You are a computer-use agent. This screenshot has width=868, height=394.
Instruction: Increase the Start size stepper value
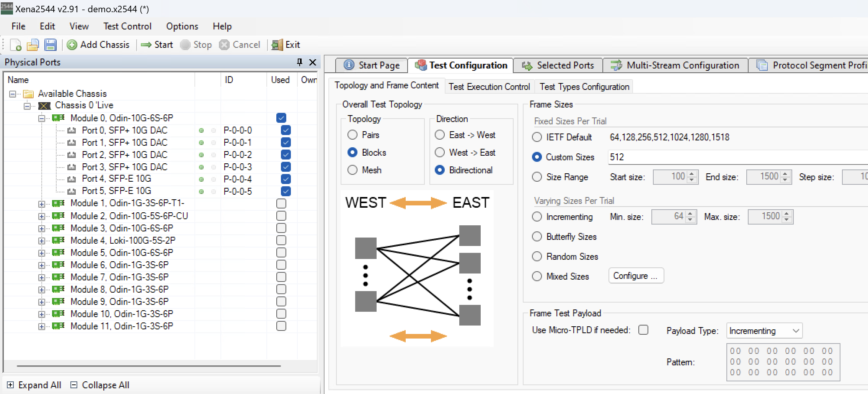tap(692, 174)
